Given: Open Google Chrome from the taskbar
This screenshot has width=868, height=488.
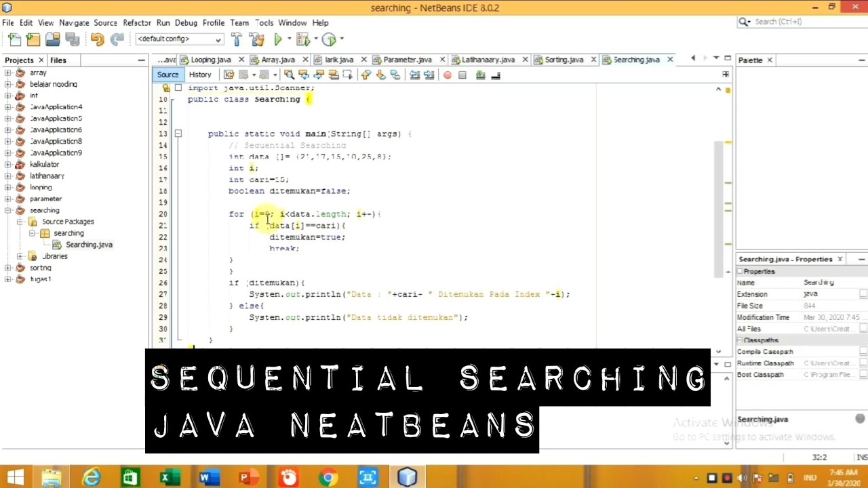Looking at the screenshot, I should pyautogui.click(x=328, y=478).
